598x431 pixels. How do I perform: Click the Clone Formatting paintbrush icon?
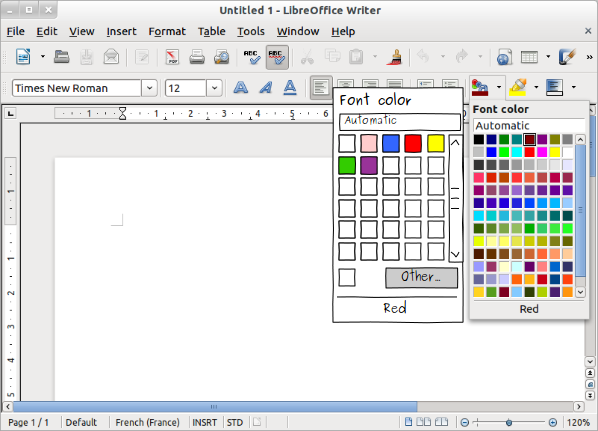(395, 57)
